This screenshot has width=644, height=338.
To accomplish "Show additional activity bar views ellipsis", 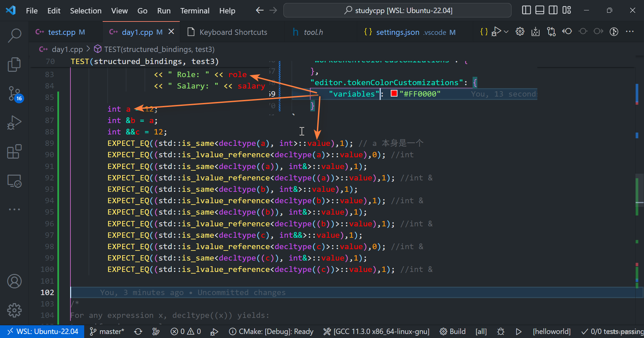I will click(14, 209).
